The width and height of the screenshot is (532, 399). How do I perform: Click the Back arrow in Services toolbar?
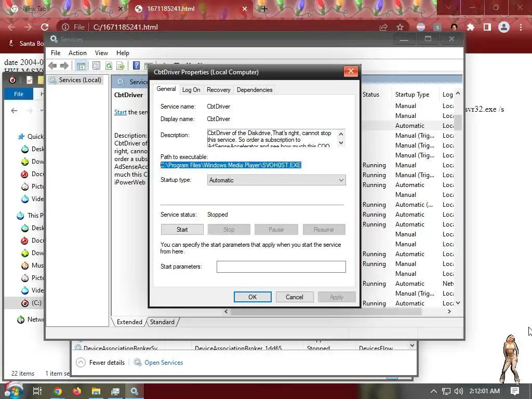pos(52,65)
